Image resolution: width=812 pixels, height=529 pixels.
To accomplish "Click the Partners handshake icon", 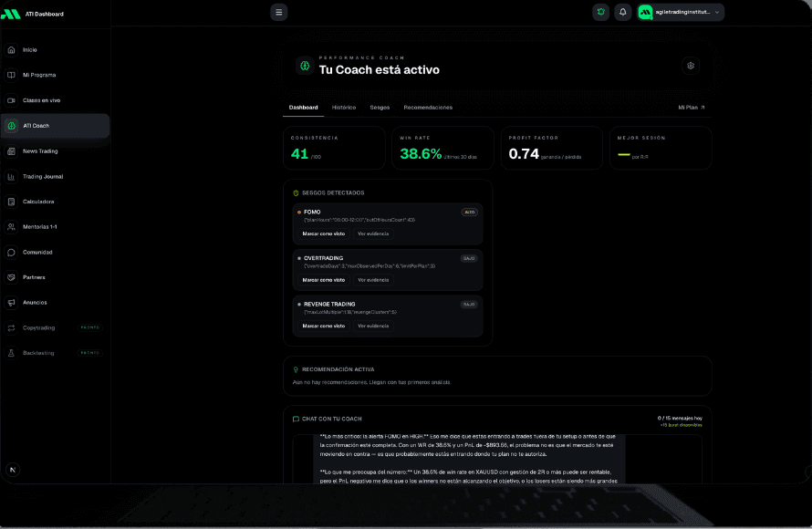I will (x=11, y=277).
